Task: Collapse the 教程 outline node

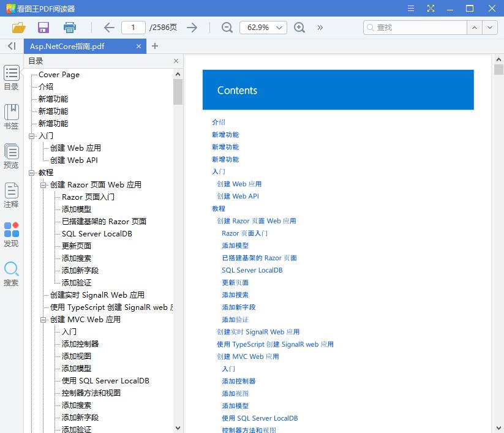Action: point(31,173)
